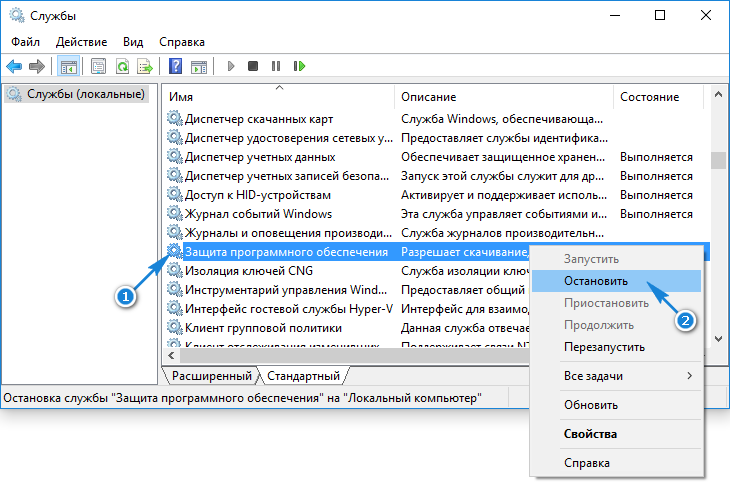Image resolution: width=730 pixels, height=482 pixels.
Task: Open Help via the blue question mark icon
Action: pyautogui.click(x=175, y=67)
